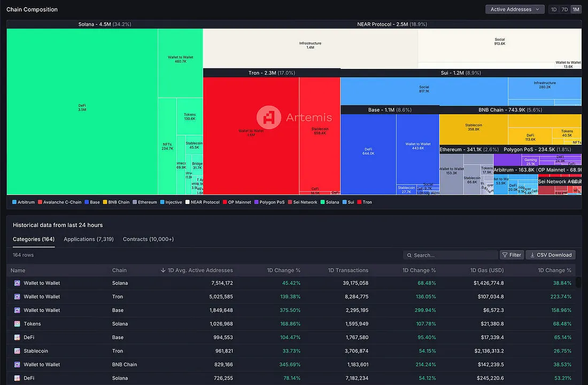Select NEAR Infrastructure 1.4M treemap block
This screenshot has height=385, width=588.
310,48
